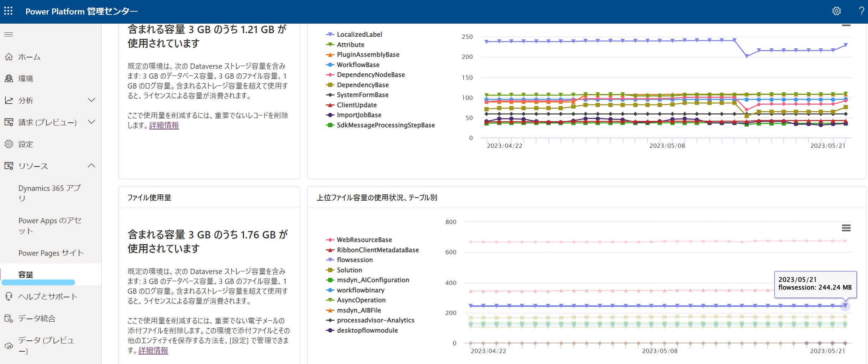Open the settings gear in the header
Image resolution: width=868 pixels, height=364 pixels.
click(836, 11)
